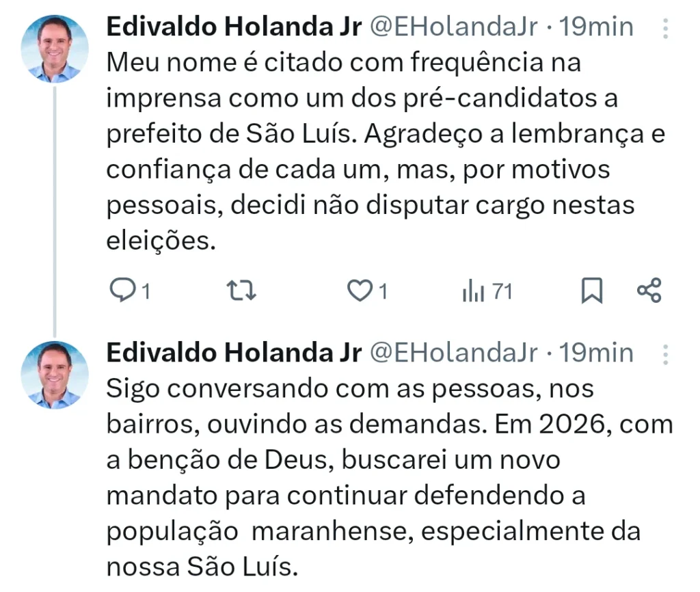Bookmark the first tweet

click(591, 292)
